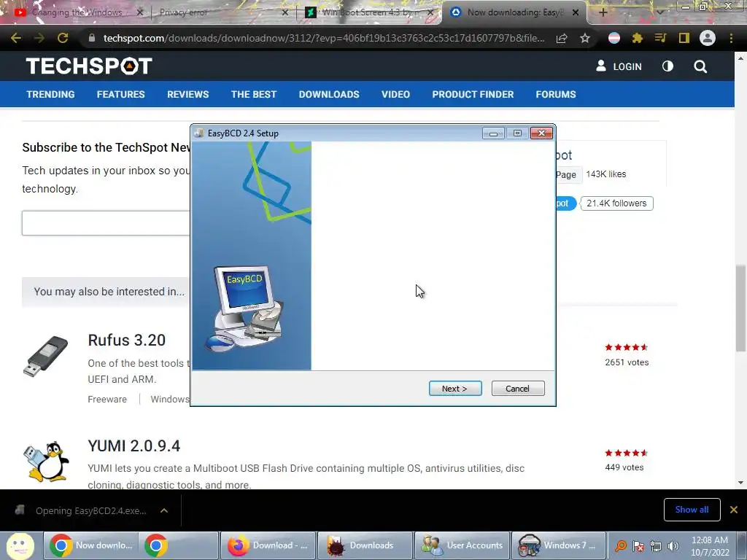The height and width of the screenshot is (560, 747).
Task: Click Rufus 2651 votes rating
Action: [x=627, y=355]
